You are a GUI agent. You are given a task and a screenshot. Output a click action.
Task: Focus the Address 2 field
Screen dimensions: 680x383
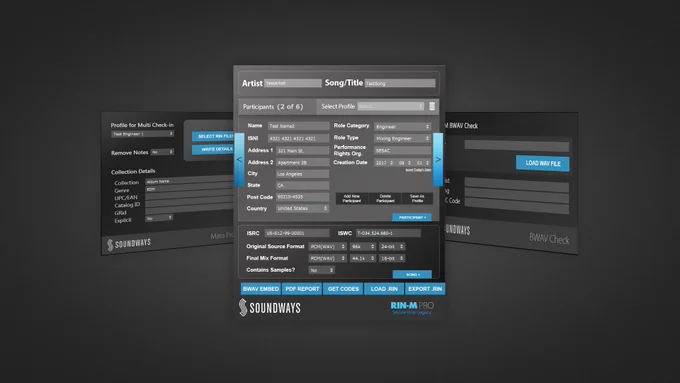point(302,162)
